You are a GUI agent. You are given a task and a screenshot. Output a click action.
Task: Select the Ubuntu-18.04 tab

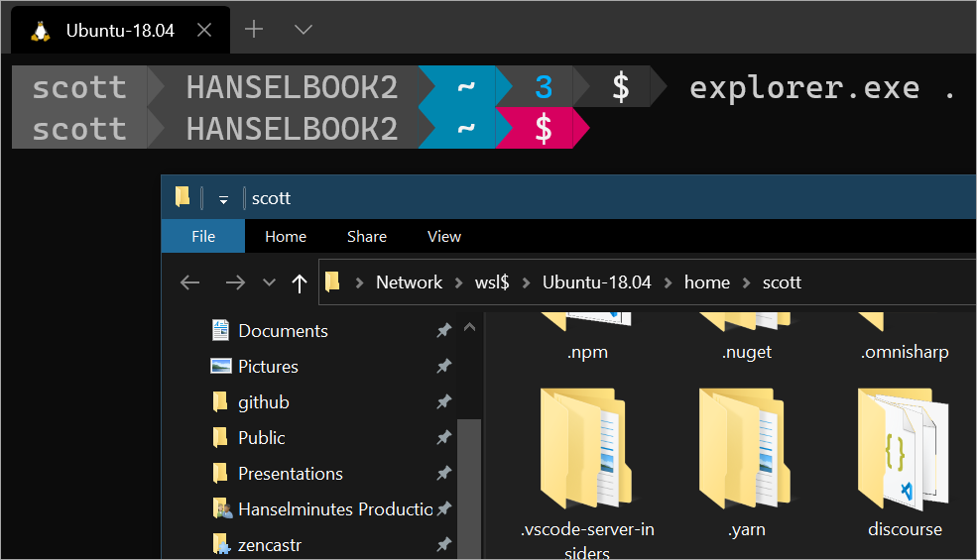(x=120, y=30)
